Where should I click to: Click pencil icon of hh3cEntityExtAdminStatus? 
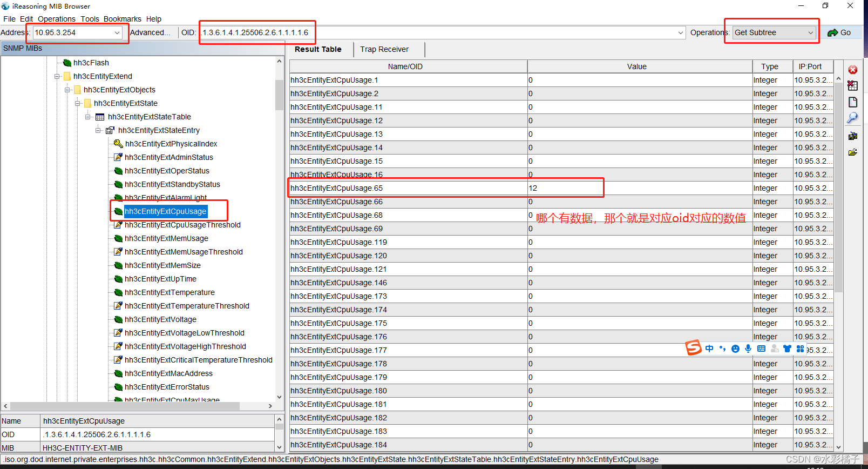pyautogui.click(x=118, y=157)
